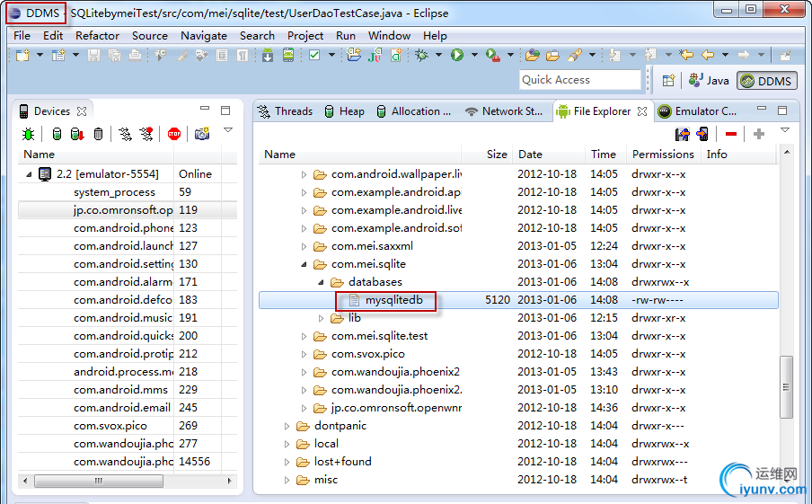This screenshot has height=504, width=812.
Task: Click the Print toolbar icon
Action: coord(135,55)
